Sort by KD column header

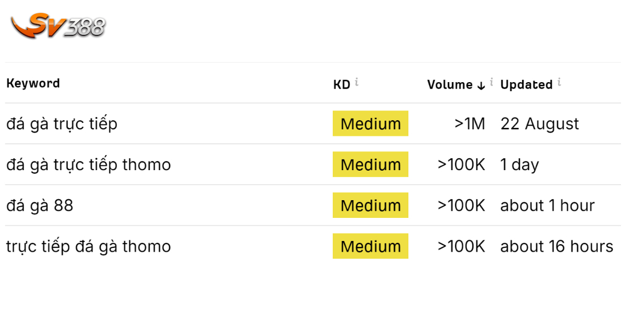tap(342, 84)
